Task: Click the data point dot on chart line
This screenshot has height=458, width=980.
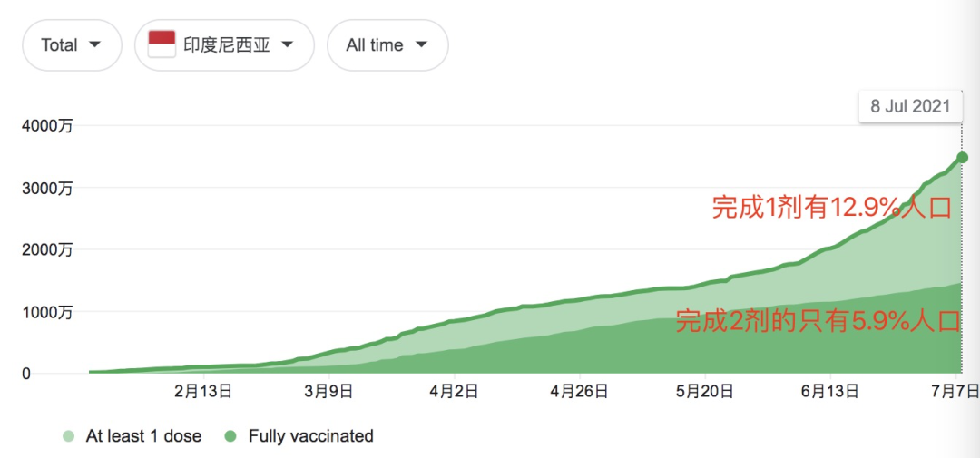Action: 962,158
